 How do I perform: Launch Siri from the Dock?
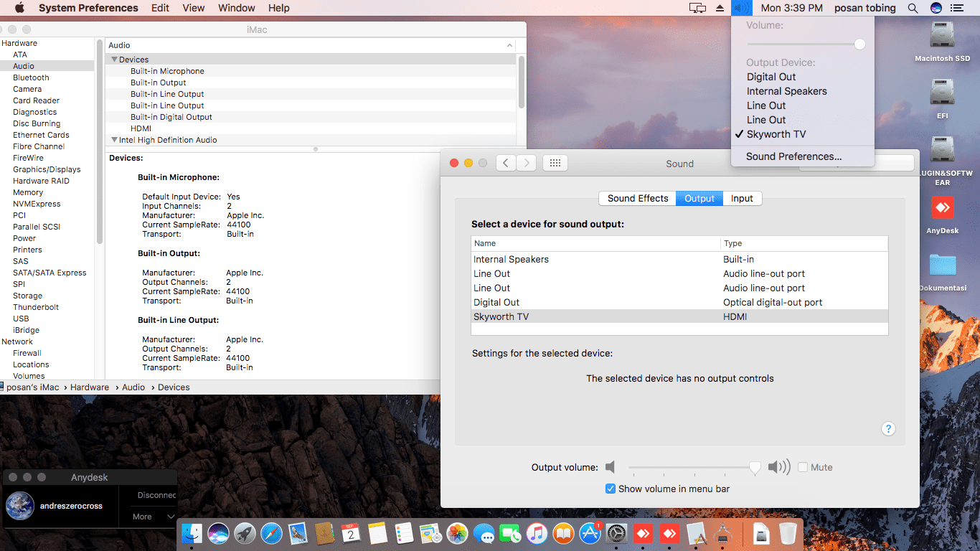pyautogui.click(x=219, y=533)
